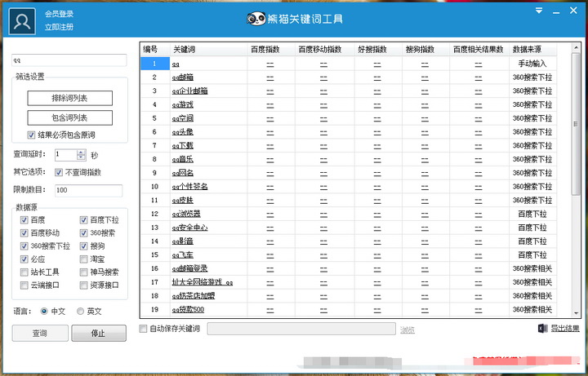Enable the 淘宝 data source
Viewport: 588px width, 376px height.
point(83,259)
